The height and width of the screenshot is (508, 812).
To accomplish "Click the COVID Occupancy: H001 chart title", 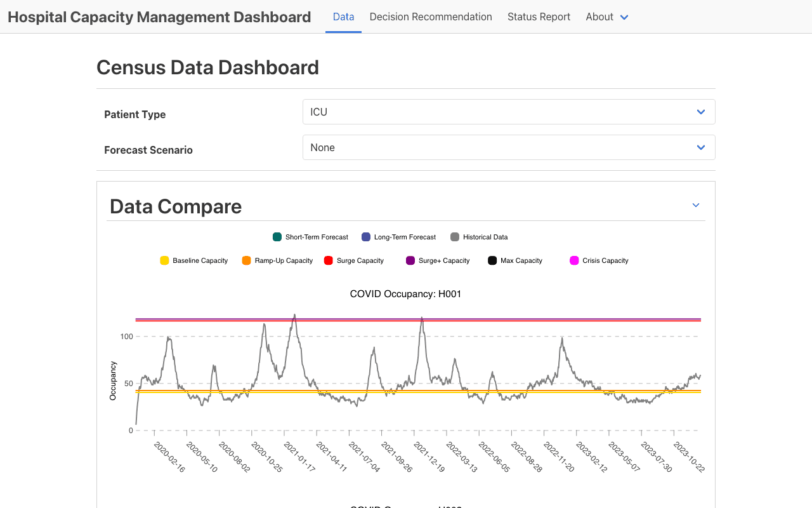I will tap(406, 294).
